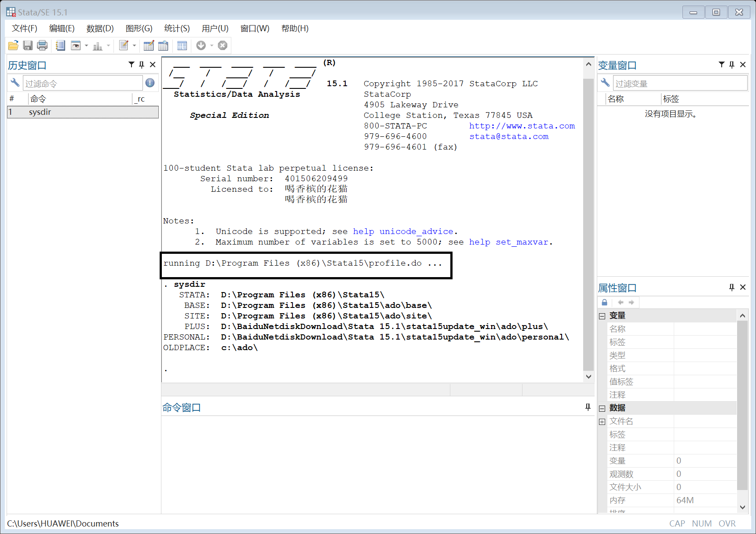Click the filter funnel in 变量窗口
The height and width of the screenshot is (534, 756).
pyautogui.click(x=721, y=65)
